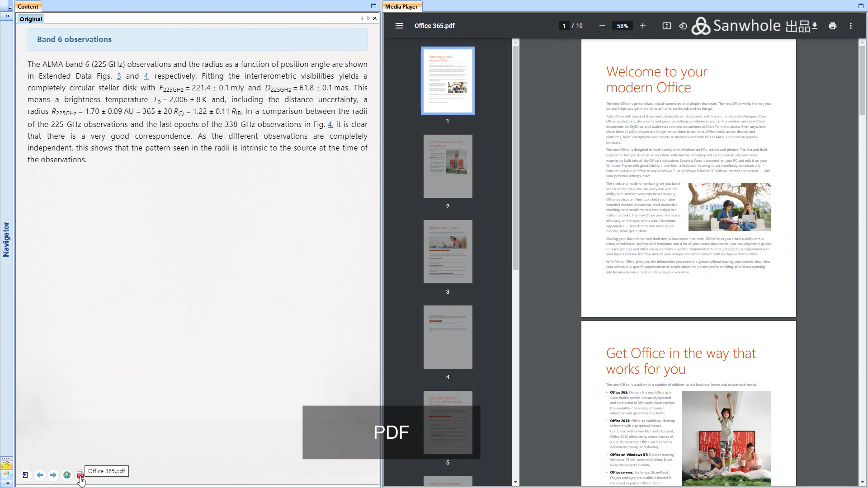Click the page number input field
This screenshot has width=868, height=488.
point(564,26)
